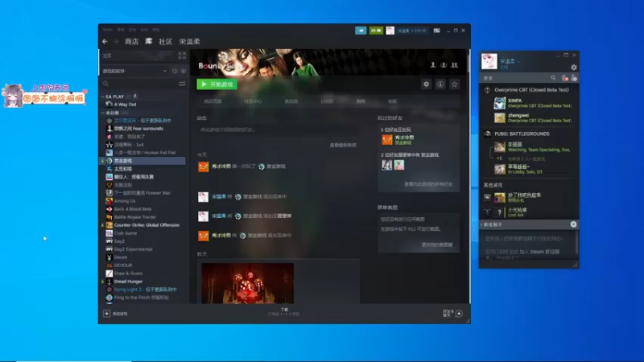Select Dread Hunger in library

tap(128, 282)
